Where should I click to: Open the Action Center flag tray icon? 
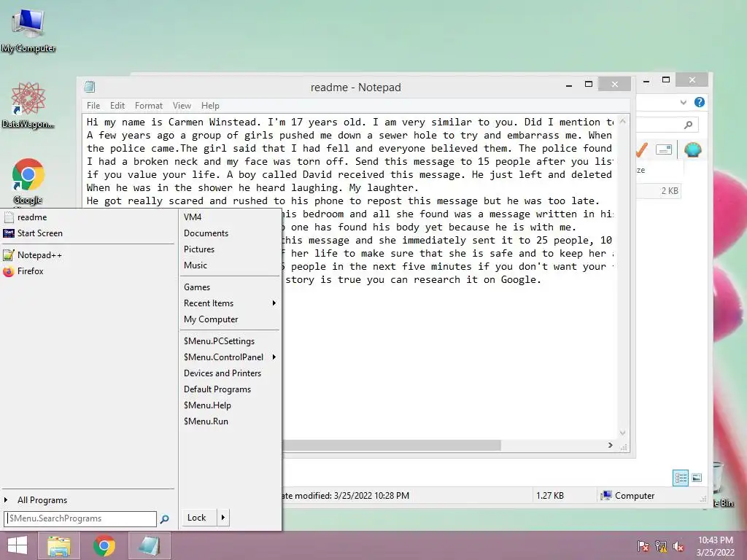(643, 546)
